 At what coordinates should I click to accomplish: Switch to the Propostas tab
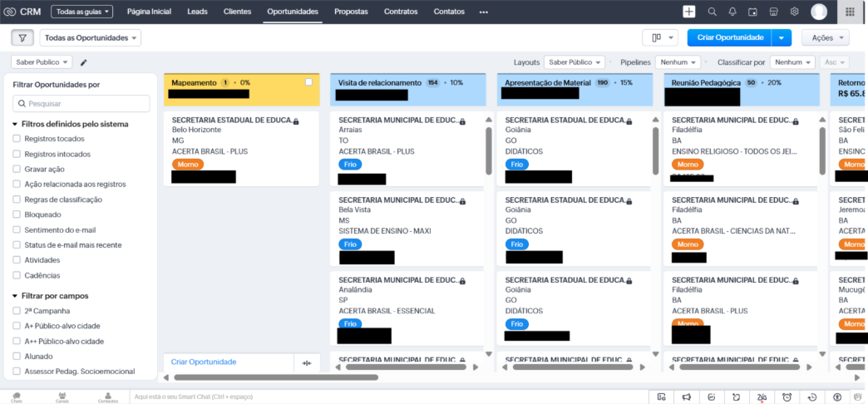point(351,12)
